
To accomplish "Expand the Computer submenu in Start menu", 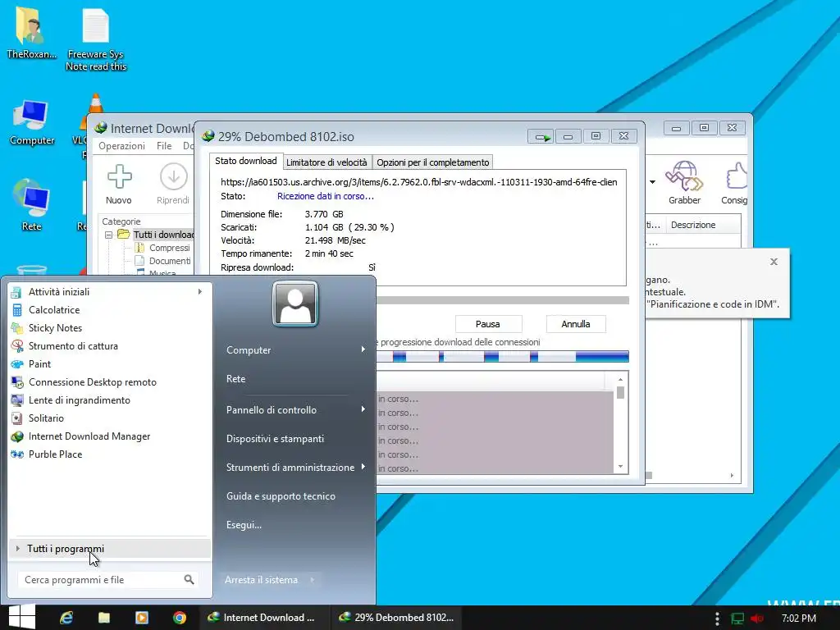I will [363, 349].
